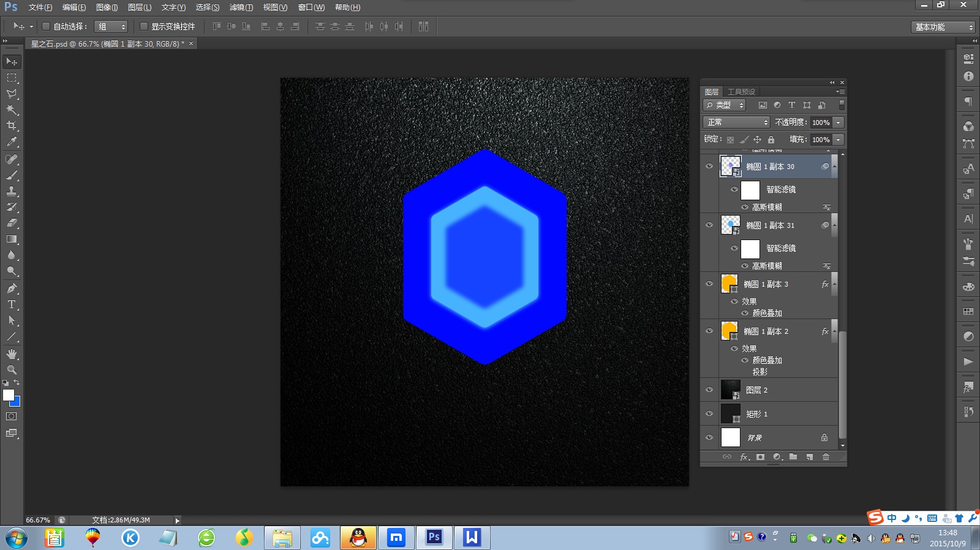980x550 pixels.
Task: Create a new group folder icon
Action: [x=793, y=457]
